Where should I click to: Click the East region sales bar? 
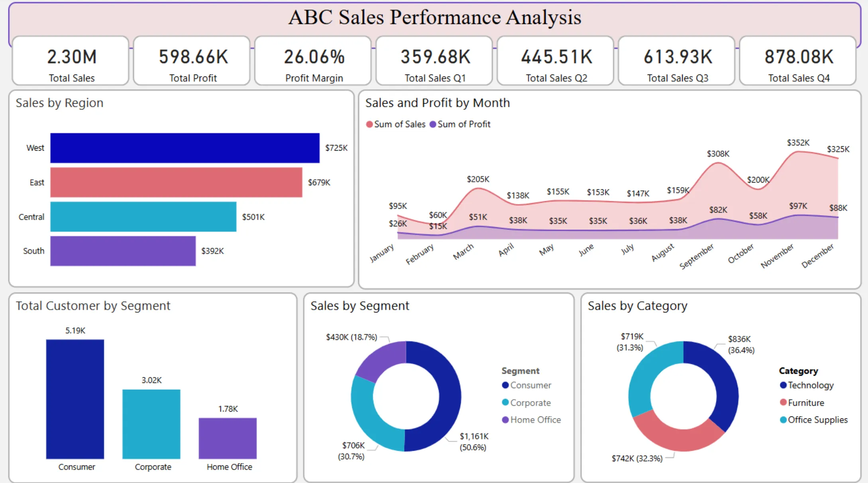point(175,182)
